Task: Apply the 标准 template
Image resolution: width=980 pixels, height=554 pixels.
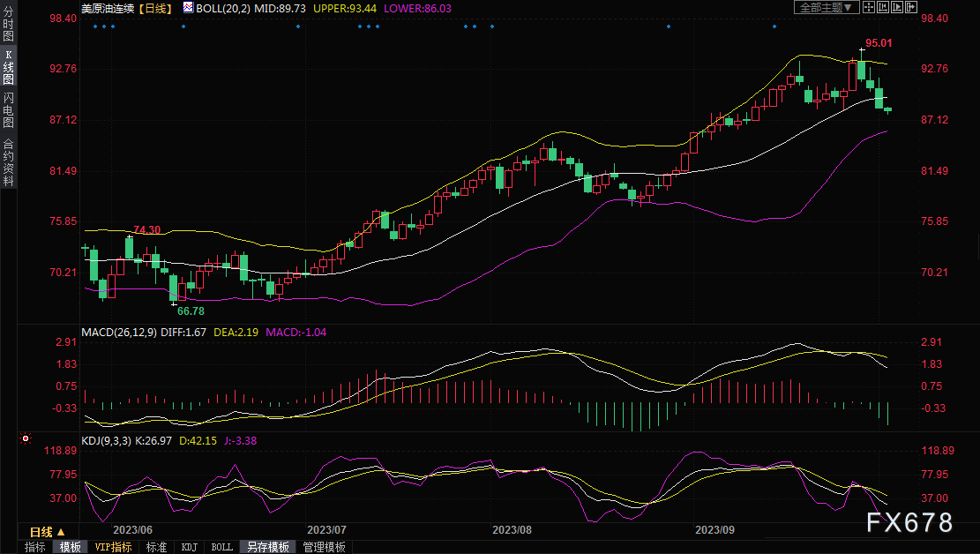Action: click(x=156, y=547)
